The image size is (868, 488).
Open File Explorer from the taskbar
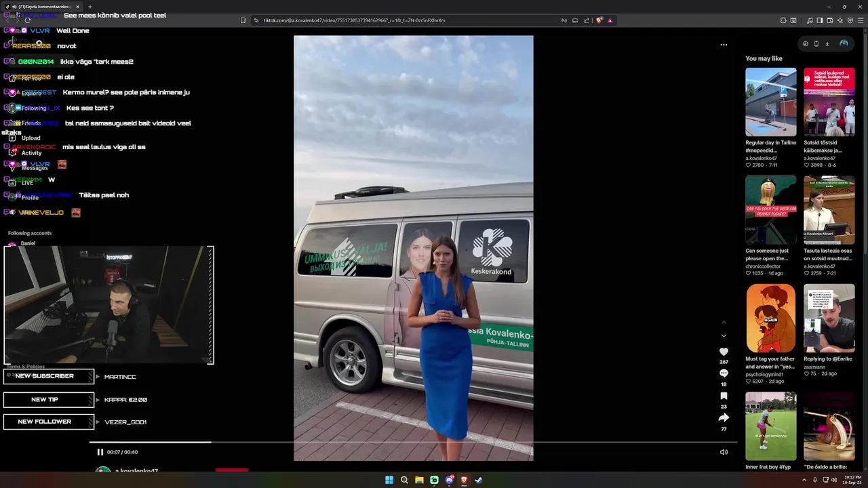click(419, 480)
